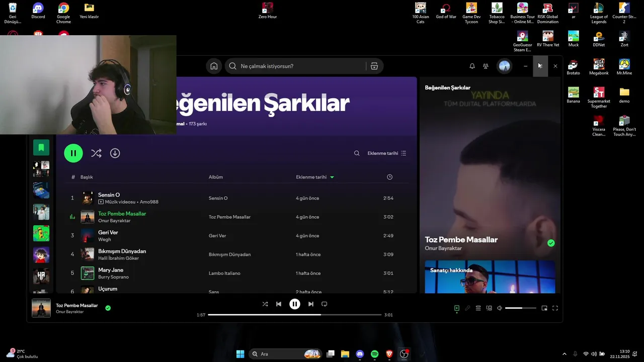This screenshot has width=644, height=362.
Task: Open the green Liked Songs sidebar icon
Action: (x=41, y=148)
